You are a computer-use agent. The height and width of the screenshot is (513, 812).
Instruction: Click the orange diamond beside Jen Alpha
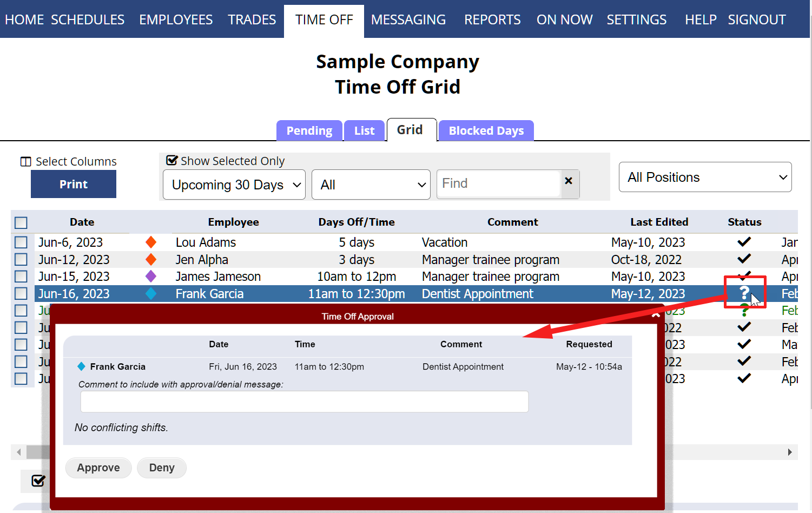(151, 259)
